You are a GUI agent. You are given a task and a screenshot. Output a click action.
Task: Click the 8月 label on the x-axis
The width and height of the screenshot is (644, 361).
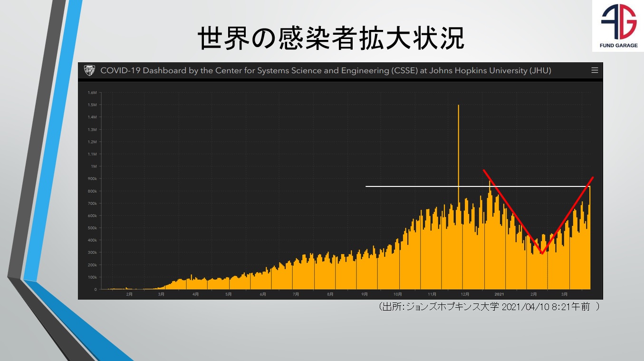click(330, 294)
